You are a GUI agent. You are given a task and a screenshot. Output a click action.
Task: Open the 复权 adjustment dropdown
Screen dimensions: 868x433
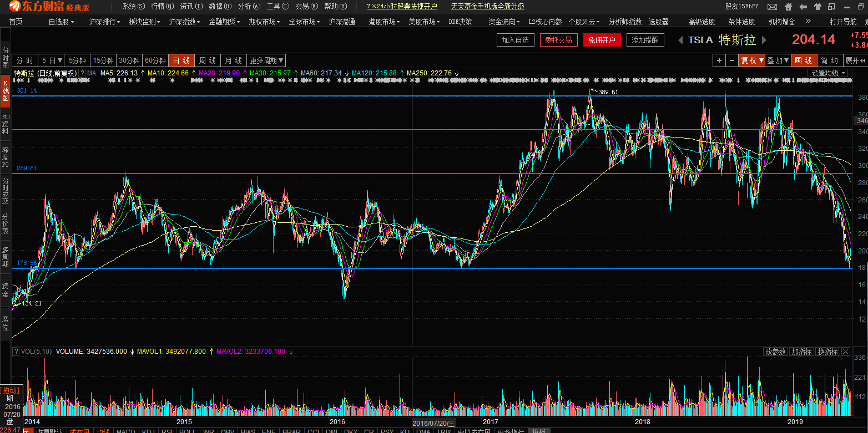click(x=752, y=60)
